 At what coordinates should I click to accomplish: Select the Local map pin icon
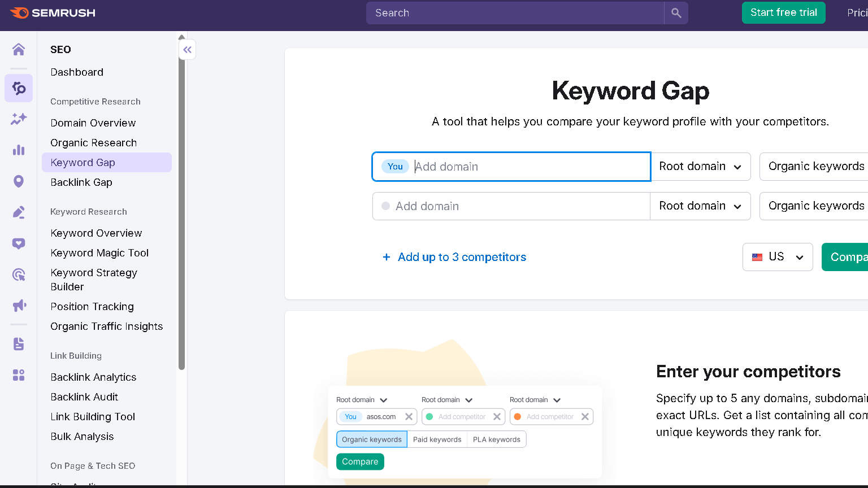18,181
